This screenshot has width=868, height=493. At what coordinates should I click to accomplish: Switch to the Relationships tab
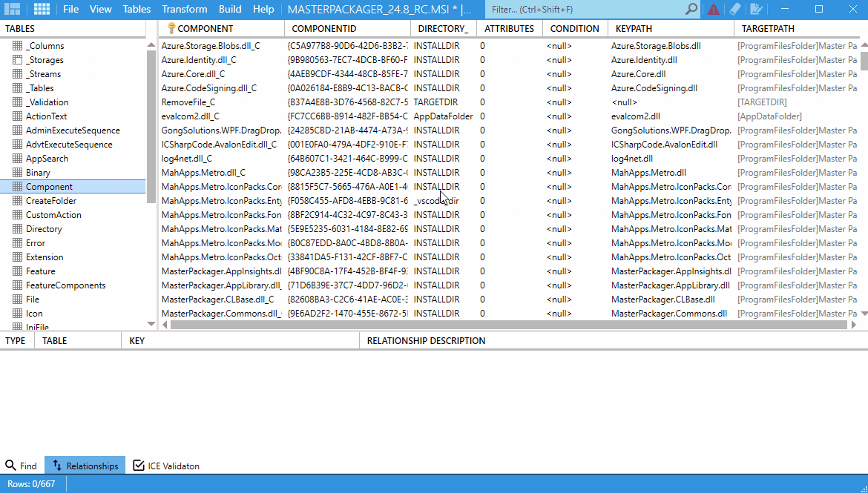pyautogui.click(x=85, y=466)
